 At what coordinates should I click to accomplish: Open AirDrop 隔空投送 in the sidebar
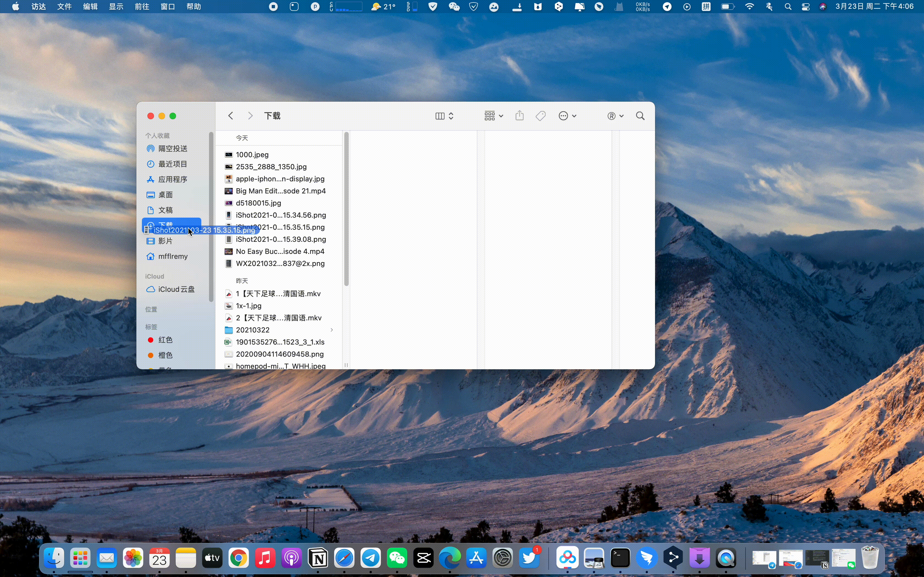(x=173, y=148)
